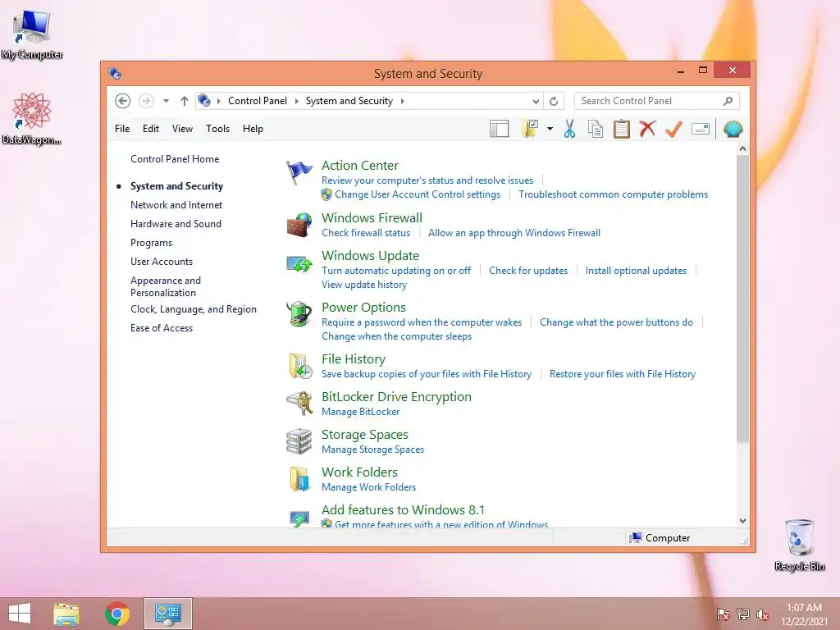Click the Work Folders icon
Viewport: 840px width, 630px height.
point(299,478)
